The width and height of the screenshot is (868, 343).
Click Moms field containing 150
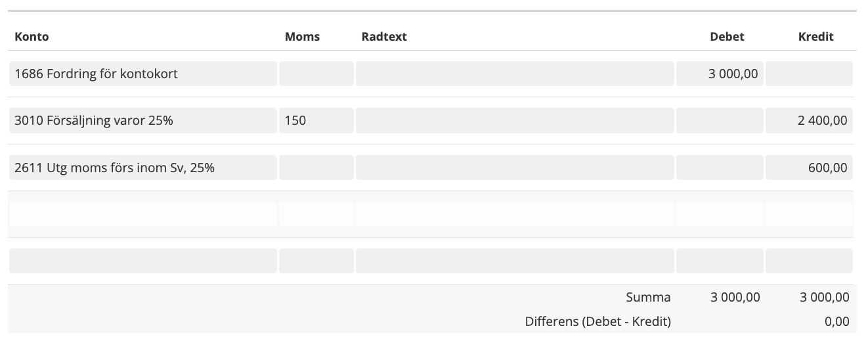click(316, 120)
